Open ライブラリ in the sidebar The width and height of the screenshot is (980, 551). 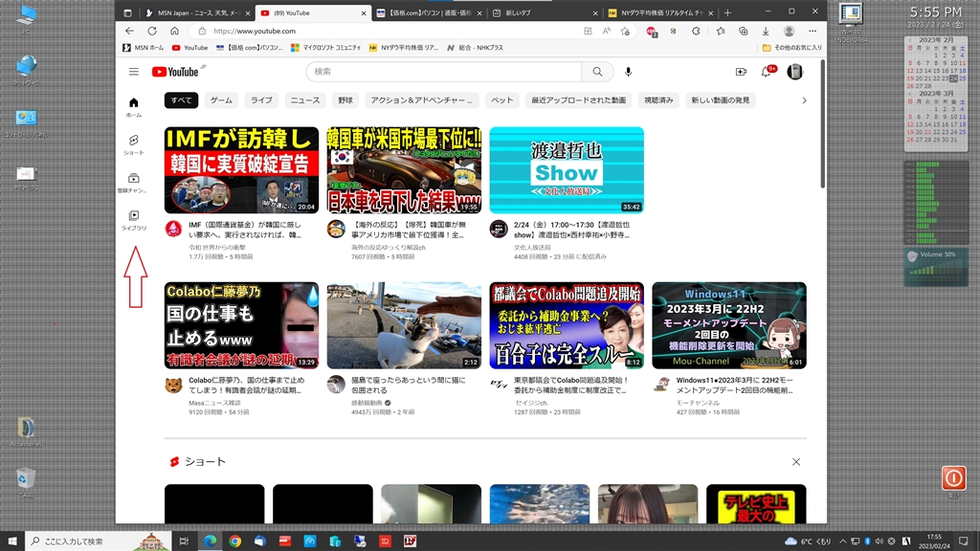coord(134,221)
